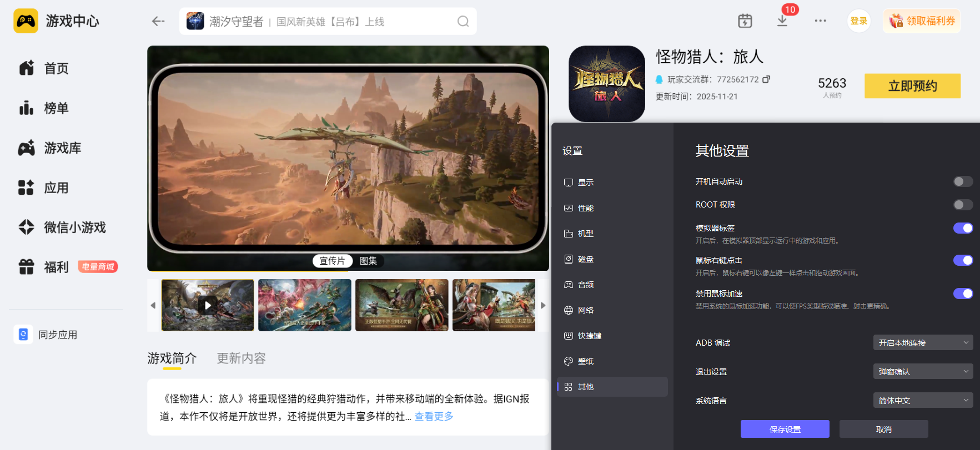Open 网络 settings section
This screenshot has height=450, width=980.
pyautogui.click(x=612, y=310)
